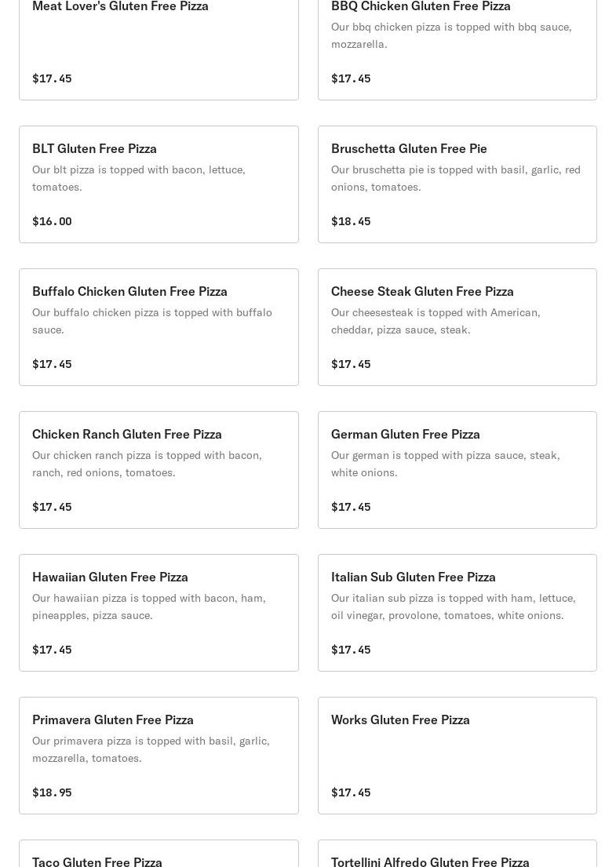
Task: Open the Primavera Gluten Free Pizza title
Action: tap(113, 719)
